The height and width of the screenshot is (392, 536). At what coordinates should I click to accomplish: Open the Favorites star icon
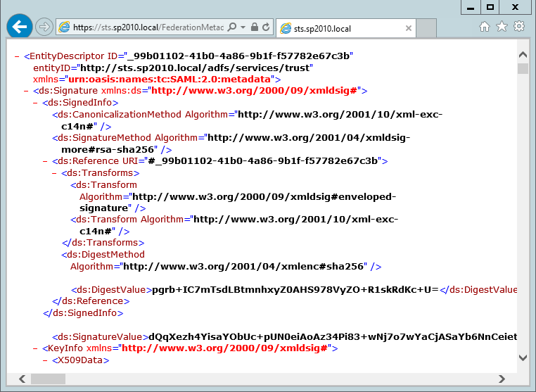502,27
